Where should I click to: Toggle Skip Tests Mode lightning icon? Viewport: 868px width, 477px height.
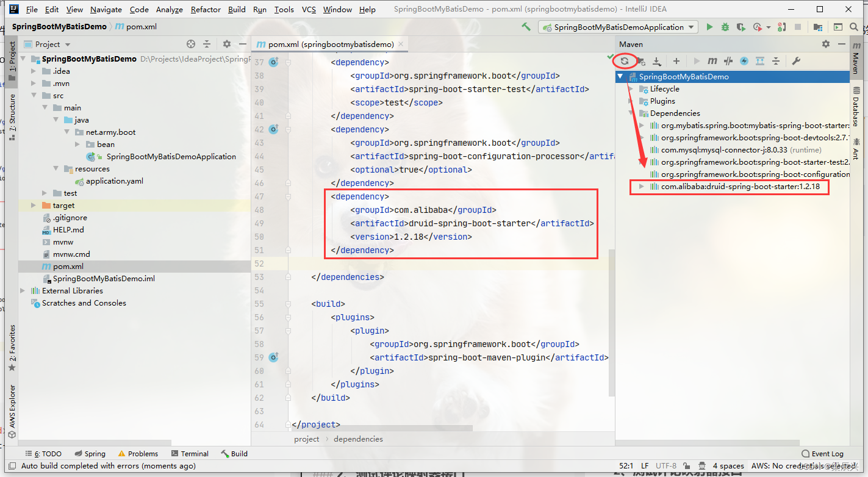744,61
